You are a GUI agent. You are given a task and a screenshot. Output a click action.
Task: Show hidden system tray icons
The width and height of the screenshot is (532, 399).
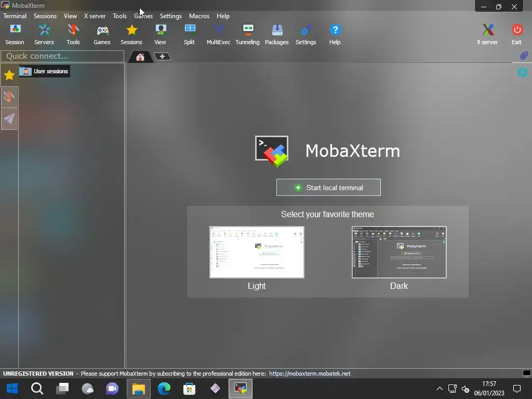[x=440, y=389]
